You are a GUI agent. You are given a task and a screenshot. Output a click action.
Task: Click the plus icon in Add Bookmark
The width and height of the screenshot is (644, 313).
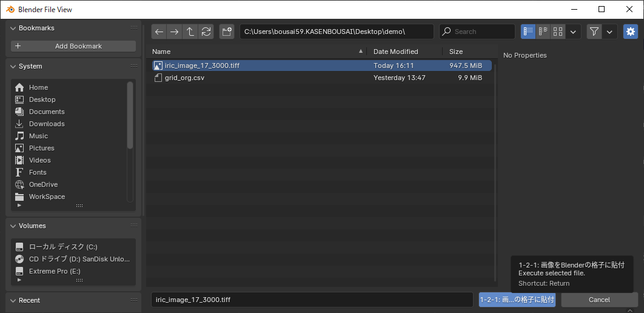18,46
